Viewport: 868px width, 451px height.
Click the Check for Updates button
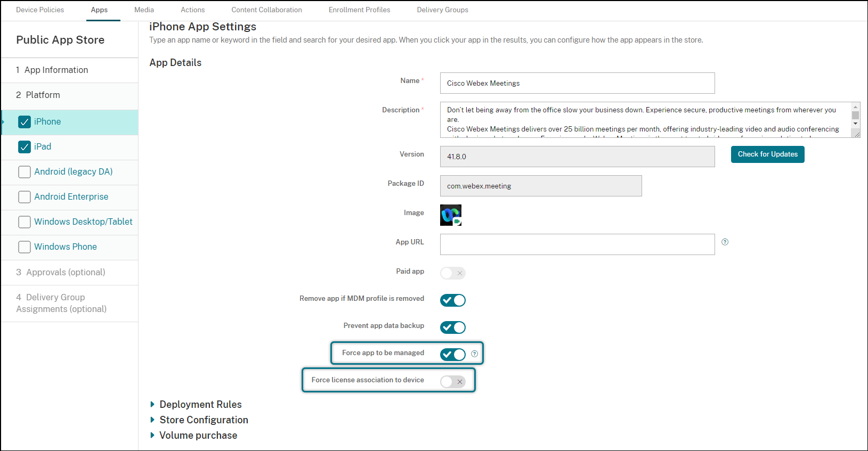click(767, 154)
